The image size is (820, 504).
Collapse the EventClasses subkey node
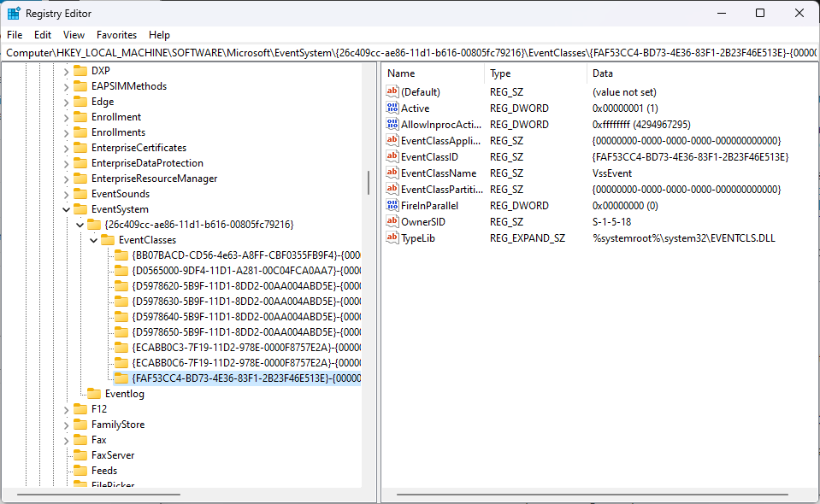[x=93, y=240]
